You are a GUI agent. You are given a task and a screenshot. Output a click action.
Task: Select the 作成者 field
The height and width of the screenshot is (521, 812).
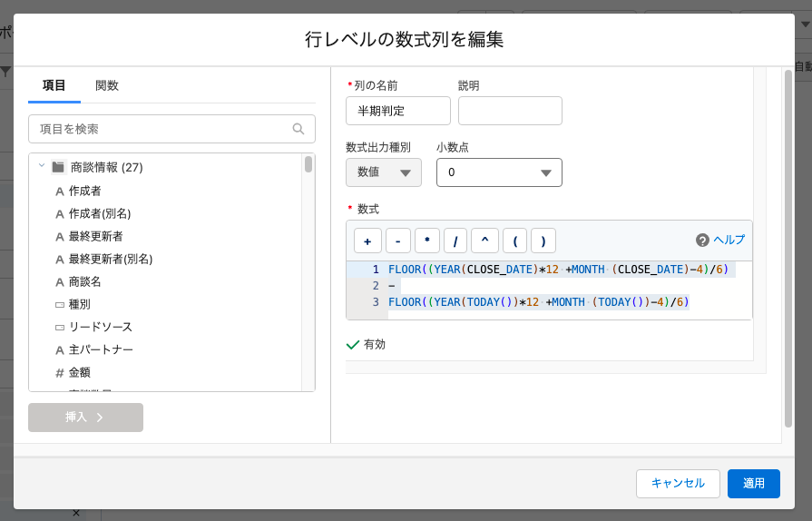(x=85, y=191)
